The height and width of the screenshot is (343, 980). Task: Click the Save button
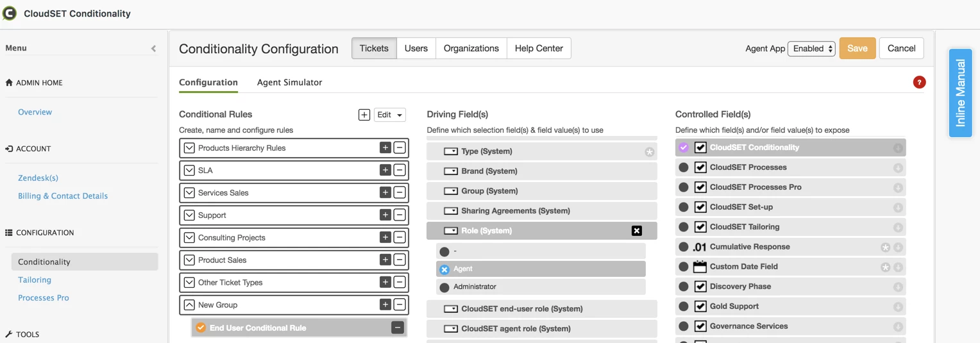857,48
